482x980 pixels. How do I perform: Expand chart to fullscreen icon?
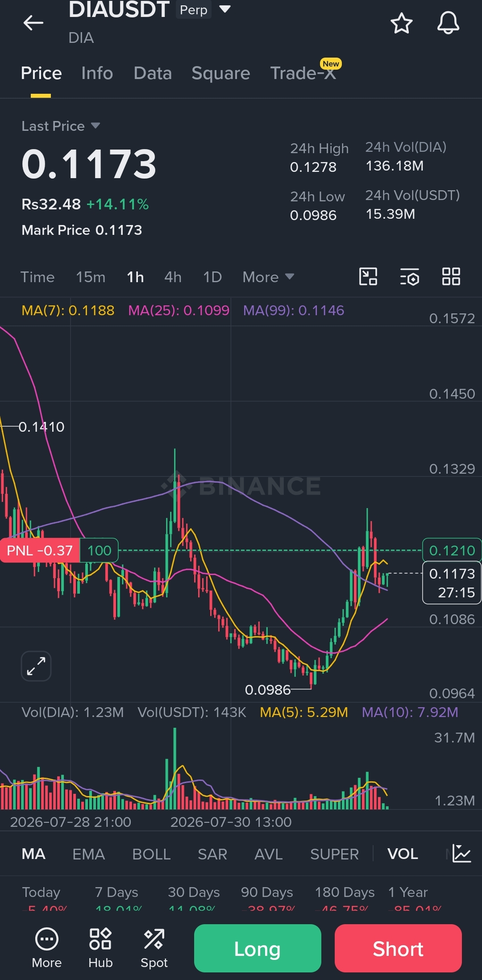(36, 666)
